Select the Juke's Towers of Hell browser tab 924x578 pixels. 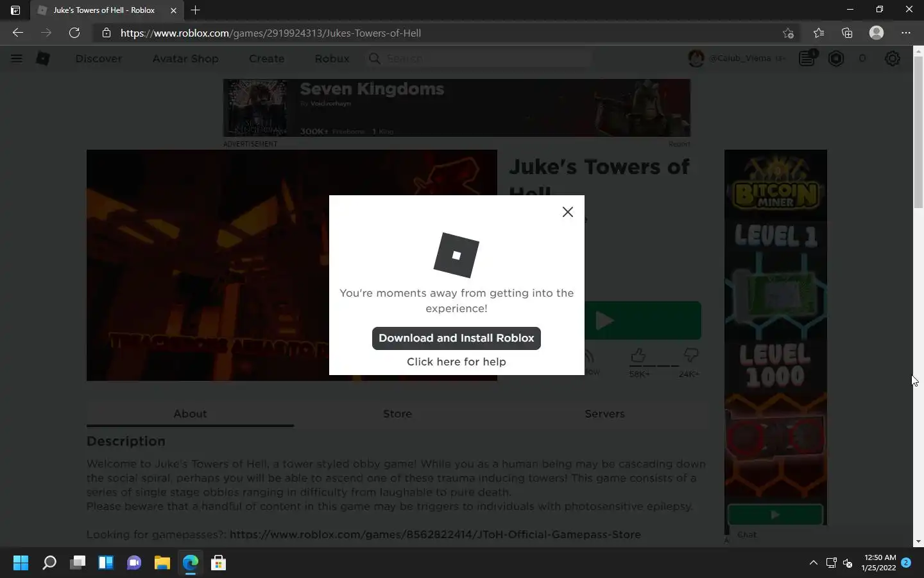[x=107, y=10]
